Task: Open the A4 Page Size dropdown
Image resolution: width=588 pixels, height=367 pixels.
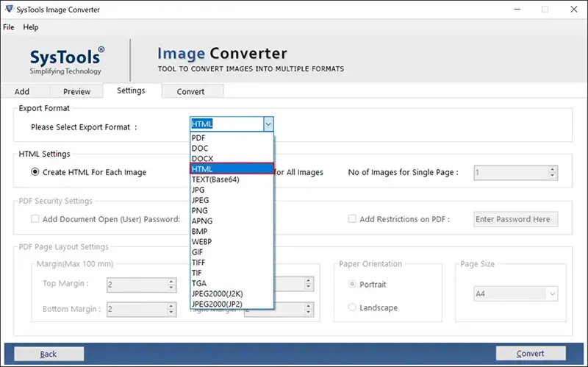Action: point(516,294)
